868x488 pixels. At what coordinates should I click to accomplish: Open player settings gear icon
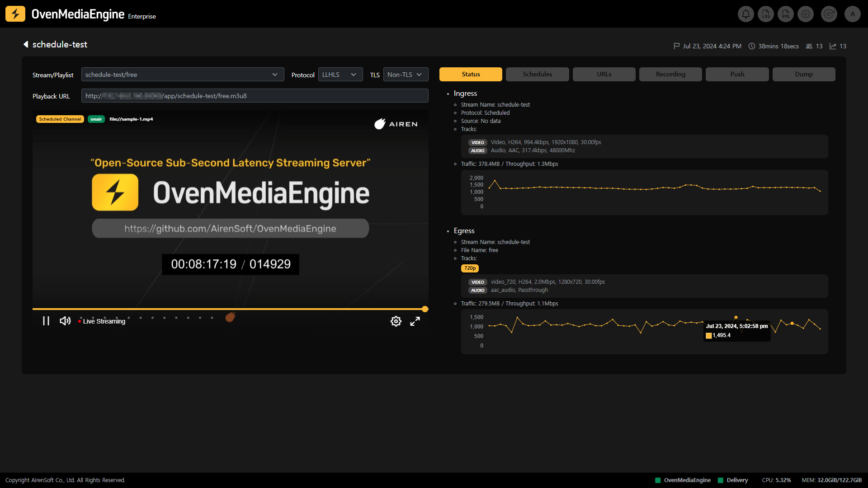click(x=396, y=321)
